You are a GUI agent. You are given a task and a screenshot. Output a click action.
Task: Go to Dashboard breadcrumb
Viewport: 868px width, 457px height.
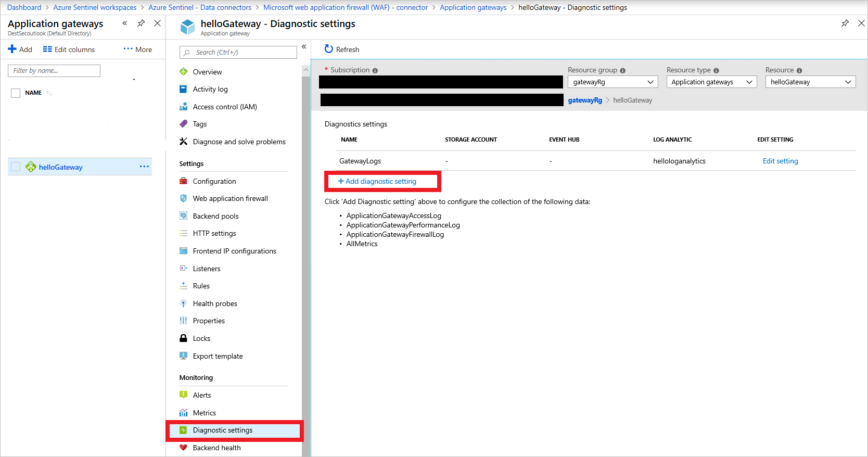pyautogui.click(x=24, y=7)
